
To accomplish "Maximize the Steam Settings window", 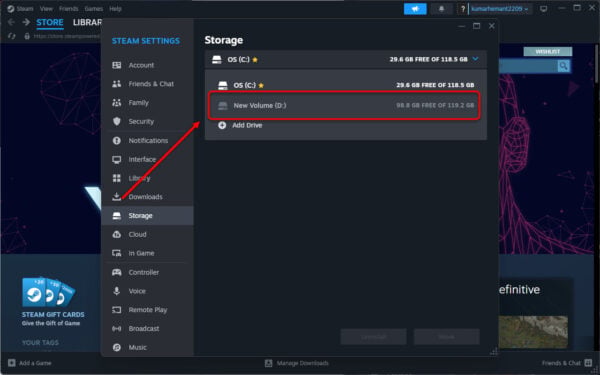I will [476, 26].
